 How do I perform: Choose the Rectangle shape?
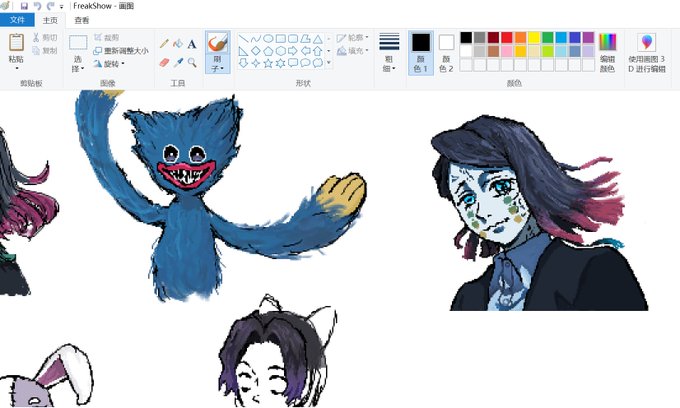click(x=281, y=39)
